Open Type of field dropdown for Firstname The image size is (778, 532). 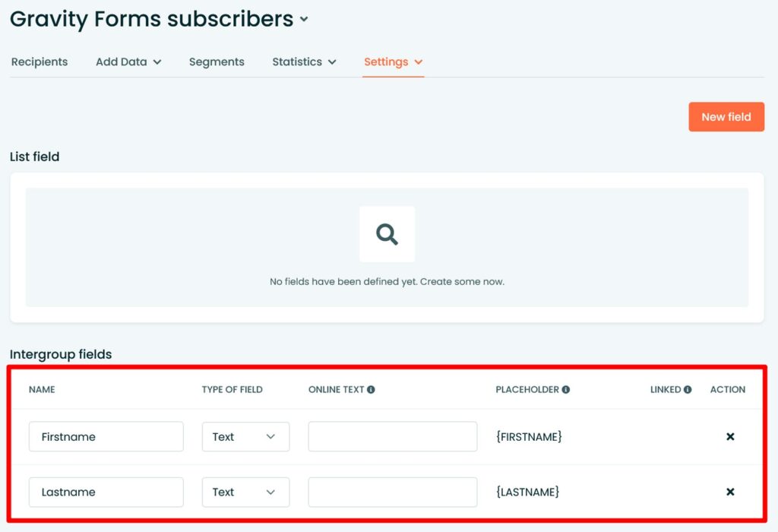245,436
